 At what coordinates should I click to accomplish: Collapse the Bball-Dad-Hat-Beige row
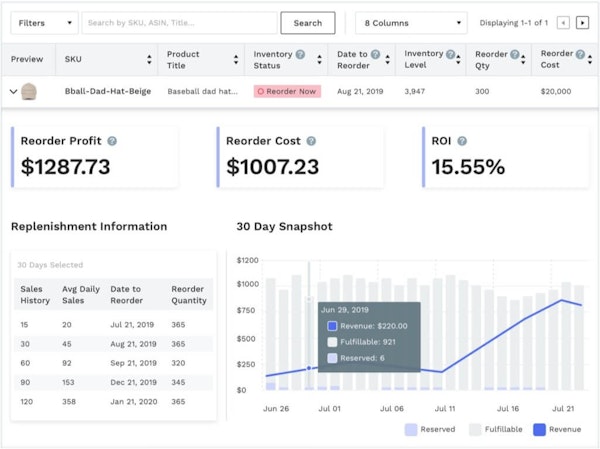[x=14, y=91]
